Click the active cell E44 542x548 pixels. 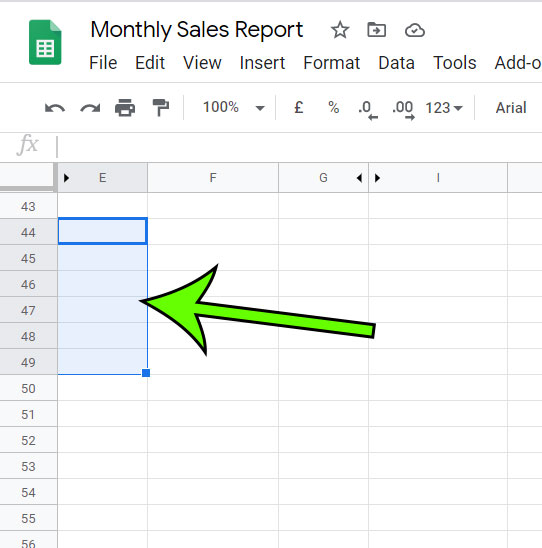tap(102, 231)
